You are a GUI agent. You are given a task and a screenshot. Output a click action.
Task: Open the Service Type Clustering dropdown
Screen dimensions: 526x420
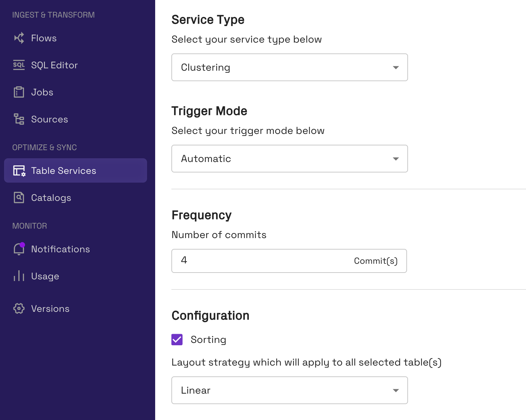coord(290,67)
